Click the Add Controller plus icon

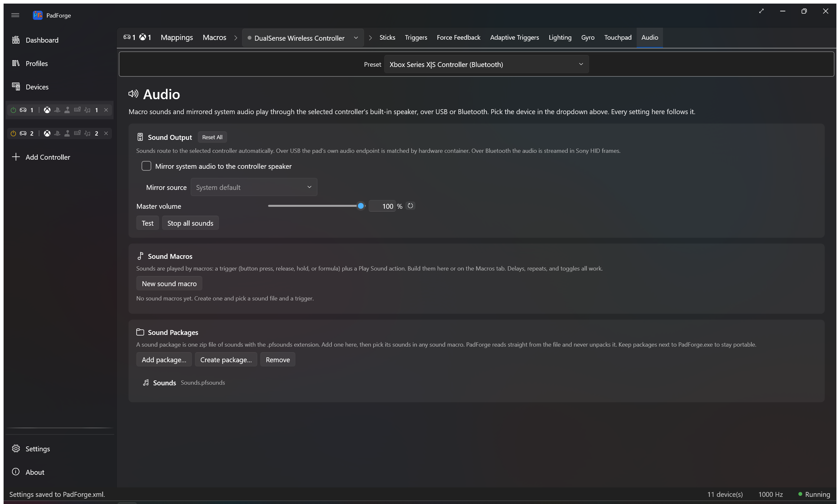coord(16,157)
